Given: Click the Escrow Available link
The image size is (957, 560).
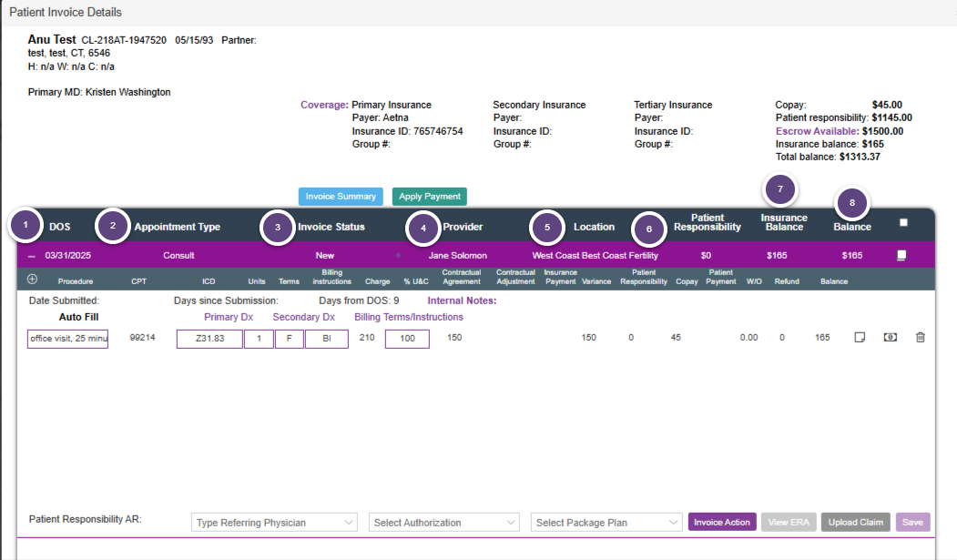Looking at the screenshot, I should click(x=817, y=131).
